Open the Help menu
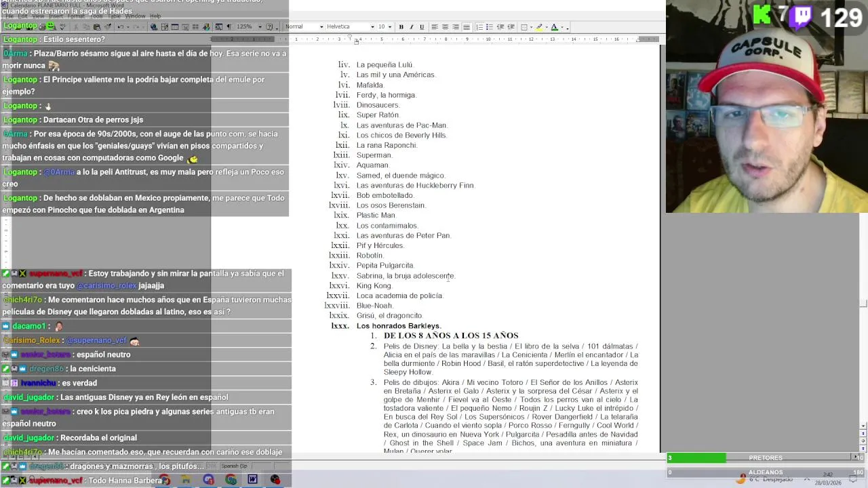The width and height of the screenshot is (868, 488). [155, 16]
